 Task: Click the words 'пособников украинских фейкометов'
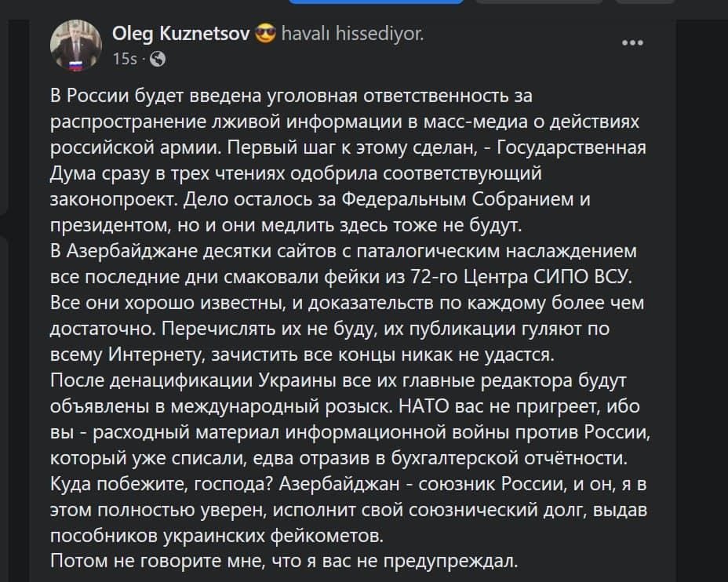217,536
